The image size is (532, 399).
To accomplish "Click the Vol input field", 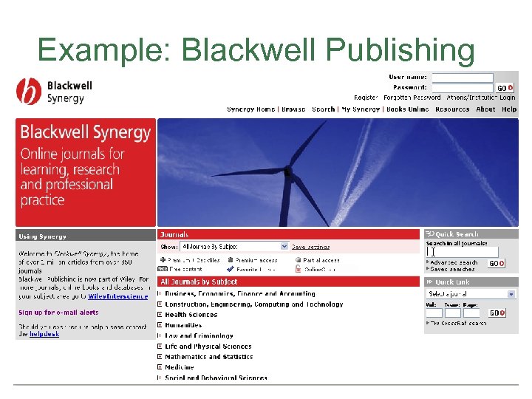I will (434, 313).
